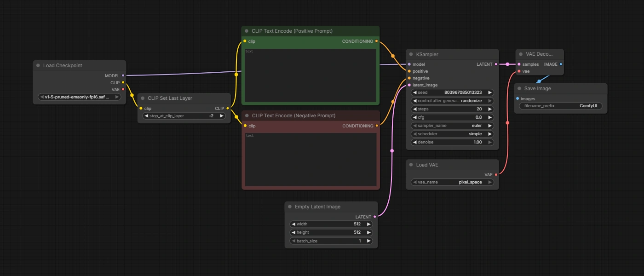The image size is (644, 276).
Task: Select next checkpoint with the right arrow
Action: [117, 97]
